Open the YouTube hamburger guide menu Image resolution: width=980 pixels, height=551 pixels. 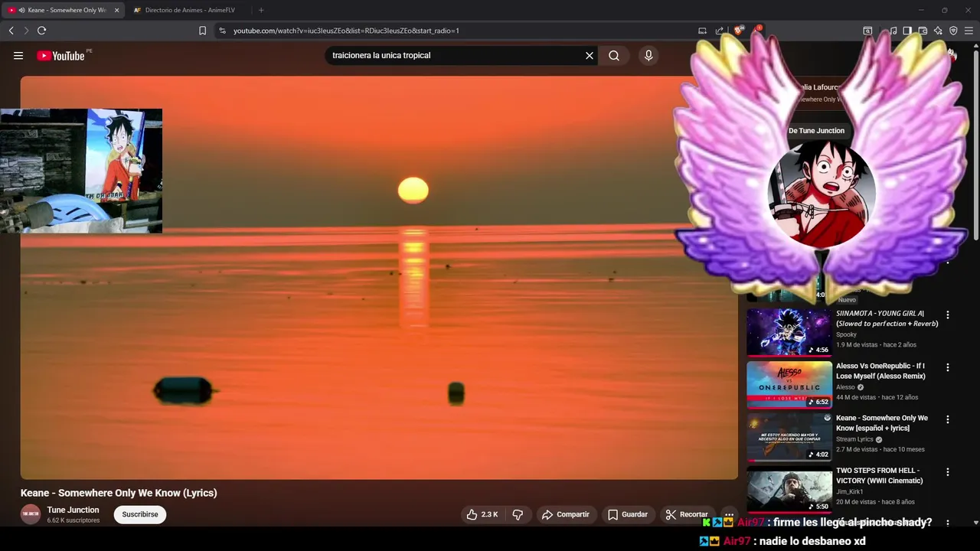pos(18,56)
